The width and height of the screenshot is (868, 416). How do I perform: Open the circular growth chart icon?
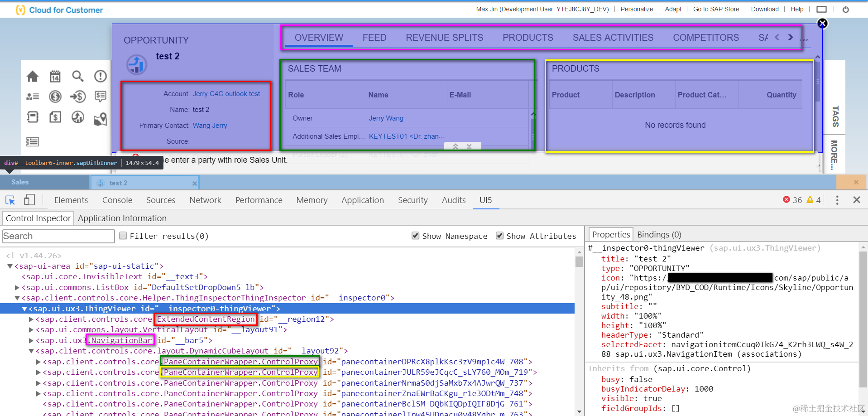coord(78,117)
